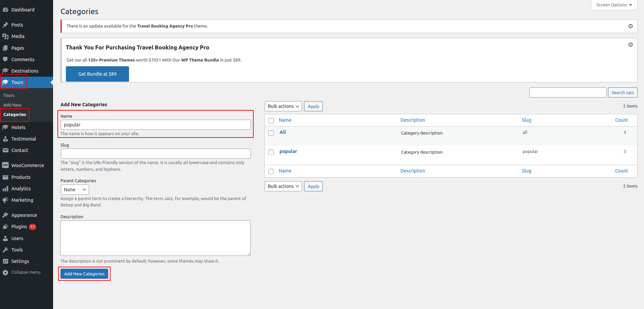The width and height of the screenshot is (644, 309).
Task: Click the Pages icon in sidebar
Action: [x=5, y=48]
